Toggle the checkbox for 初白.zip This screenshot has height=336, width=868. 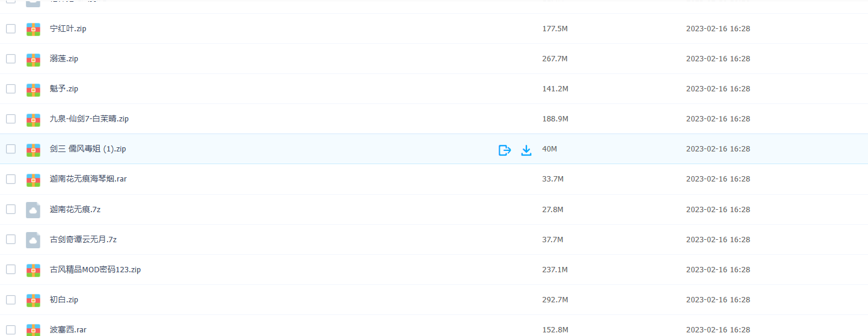[x=11, y=300]
